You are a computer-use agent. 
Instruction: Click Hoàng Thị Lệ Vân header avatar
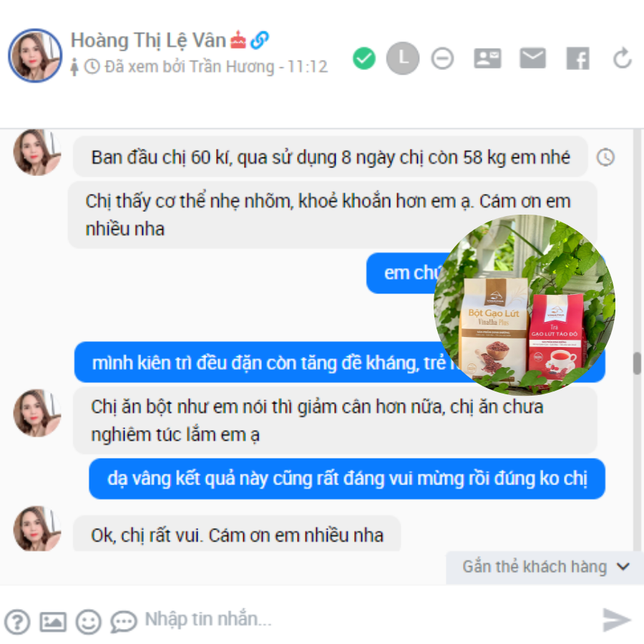click(x=35, y=55)
